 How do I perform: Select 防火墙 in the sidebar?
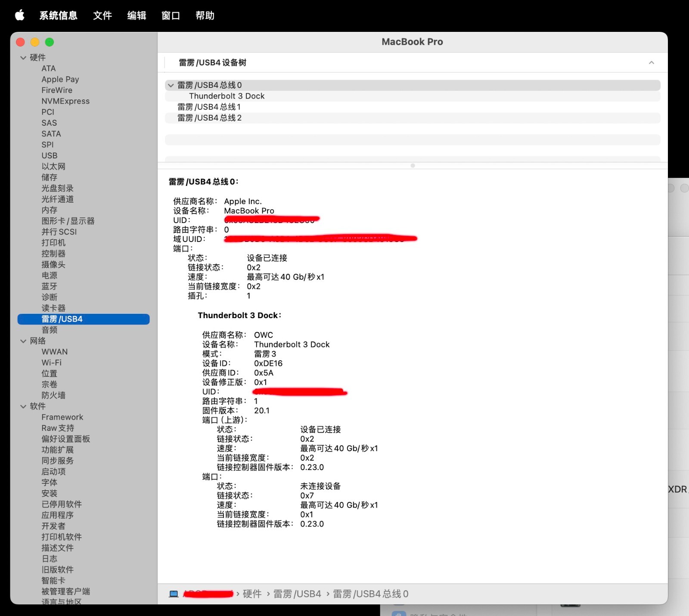tap(53, 396)
